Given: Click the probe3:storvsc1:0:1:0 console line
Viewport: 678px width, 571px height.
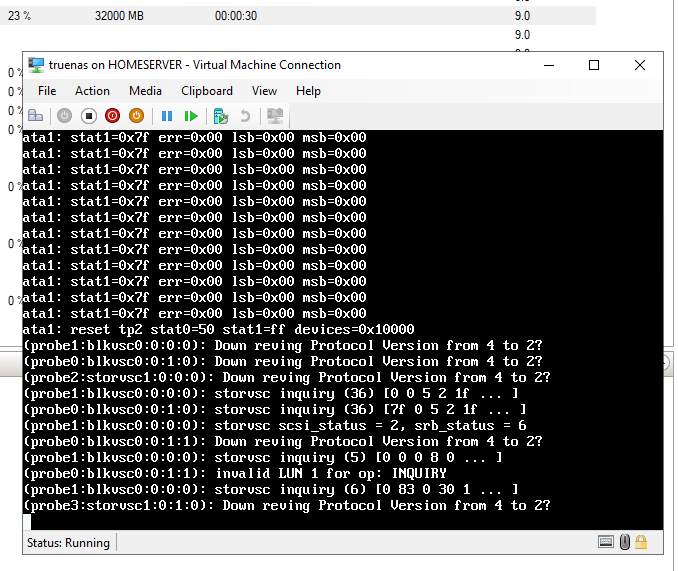Looking at the screenshot, I should [x=286, y=505].
